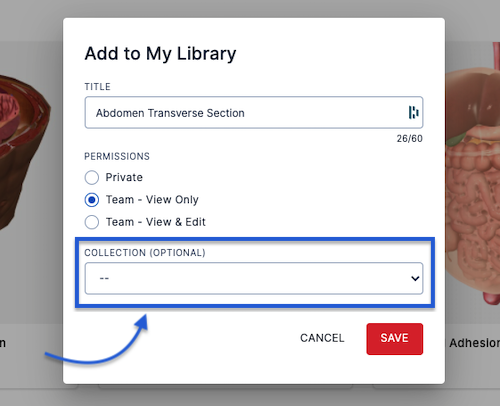Viewport: 500px width, 406px height.
Task: Click the Collection (Optional) field label
Action: (145, 253)
